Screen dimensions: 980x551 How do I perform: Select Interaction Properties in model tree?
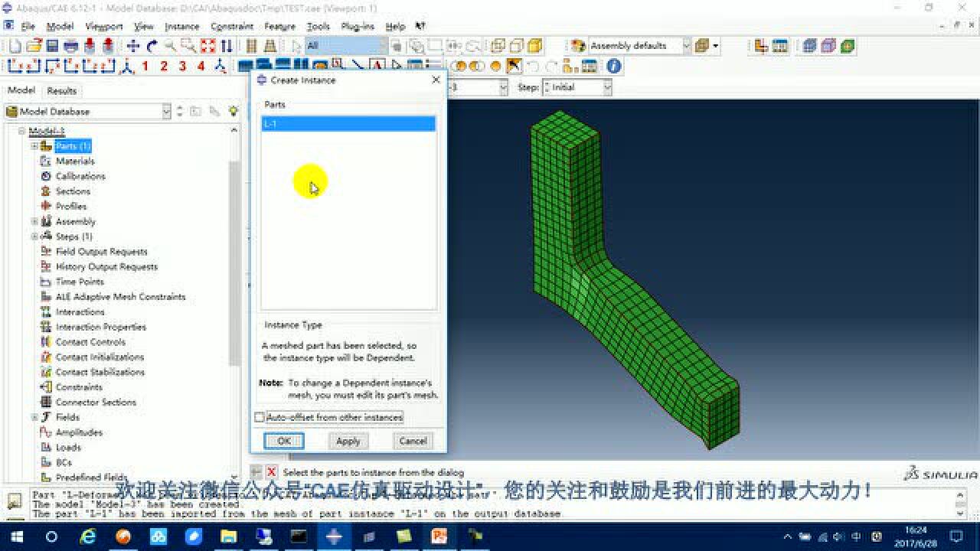[x=101, y=327]
